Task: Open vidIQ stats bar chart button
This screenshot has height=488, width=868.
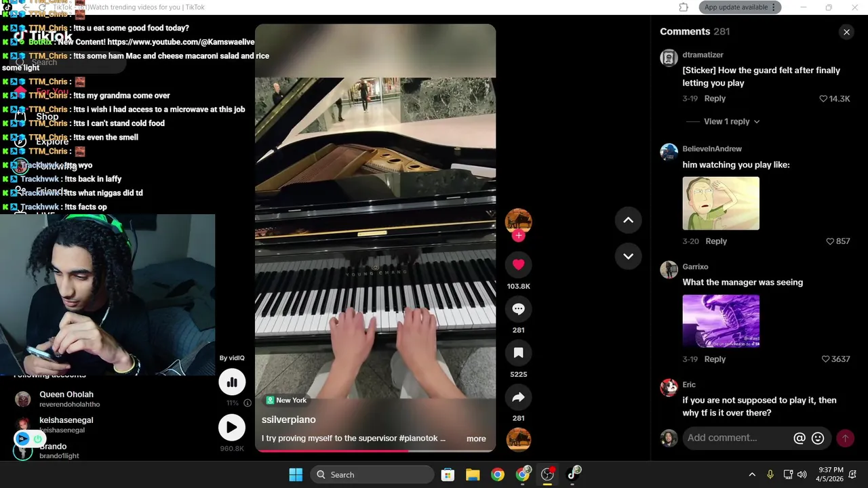Action: (232, 382)
